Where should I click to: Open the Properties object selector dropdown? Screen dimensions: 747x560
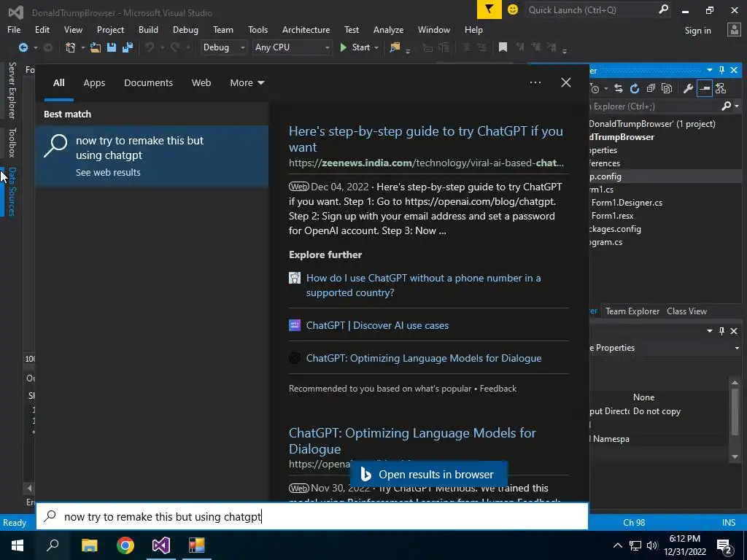[737, 348]
